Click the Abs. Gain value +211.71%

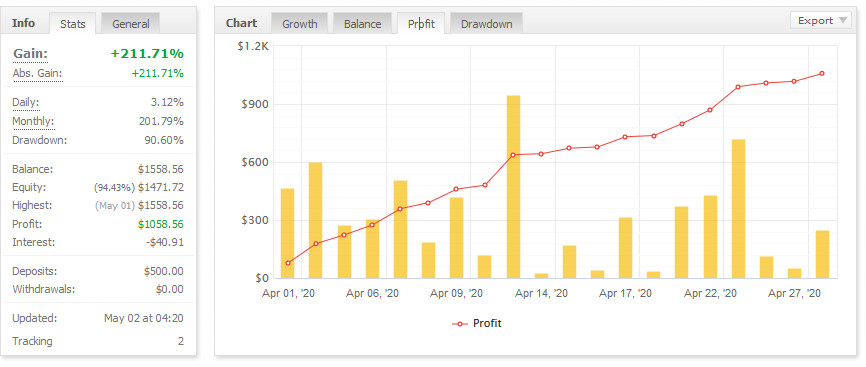[x=157, y=74]
